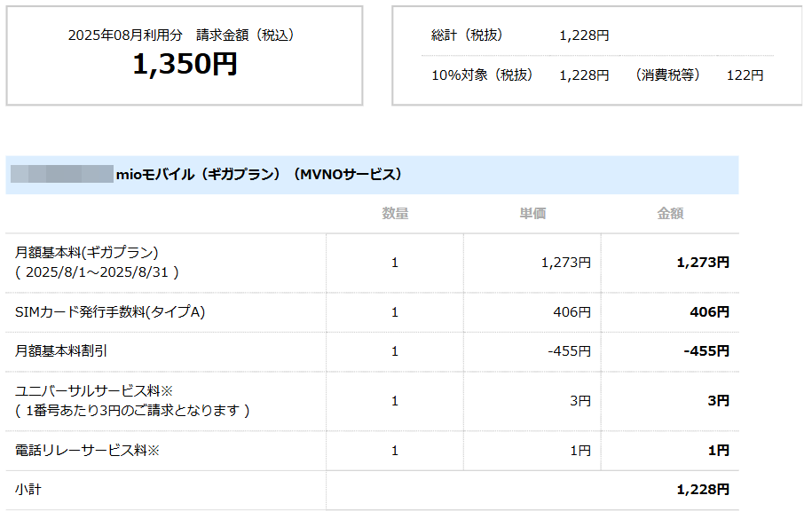Click the 2025年08月利用分 請求金額 heading
Image resolution: width=812 pixels, height=519 pixels.
tap(181, 35)
